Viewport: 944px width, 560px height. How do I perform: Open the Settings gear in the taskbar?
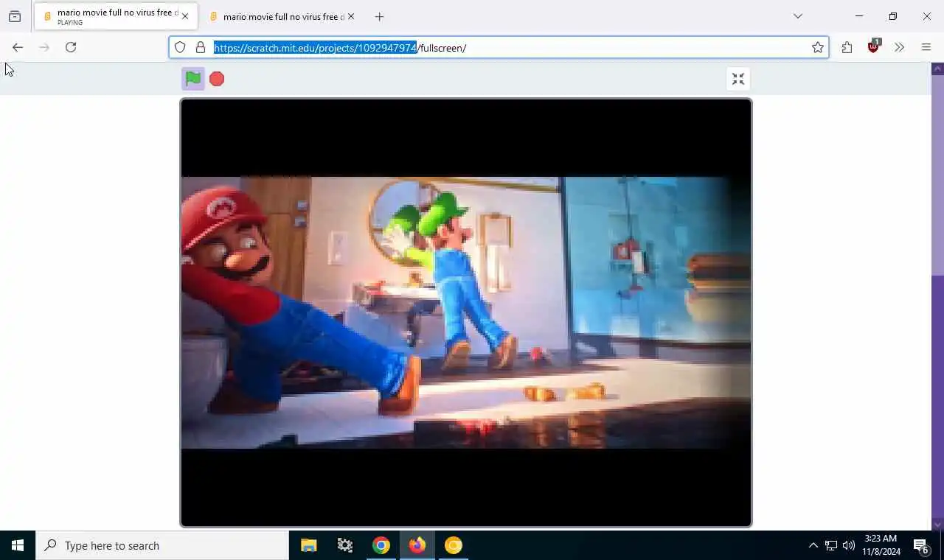click(345, 545)
